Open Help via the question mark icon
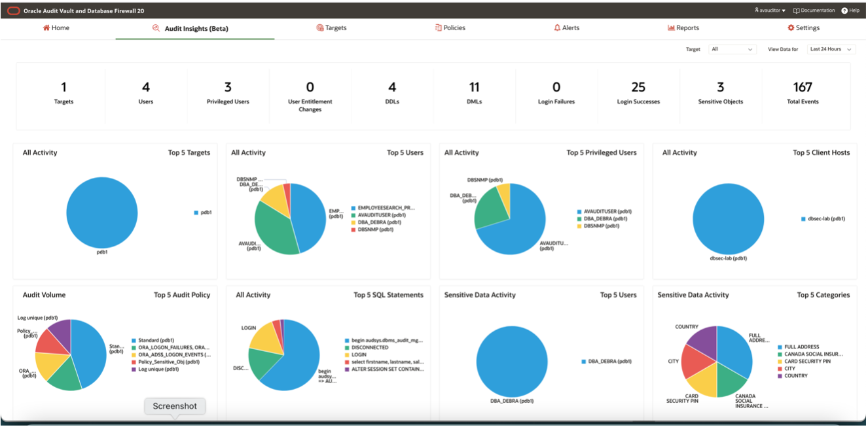The image size is (868, 427). tap(844, 10)
